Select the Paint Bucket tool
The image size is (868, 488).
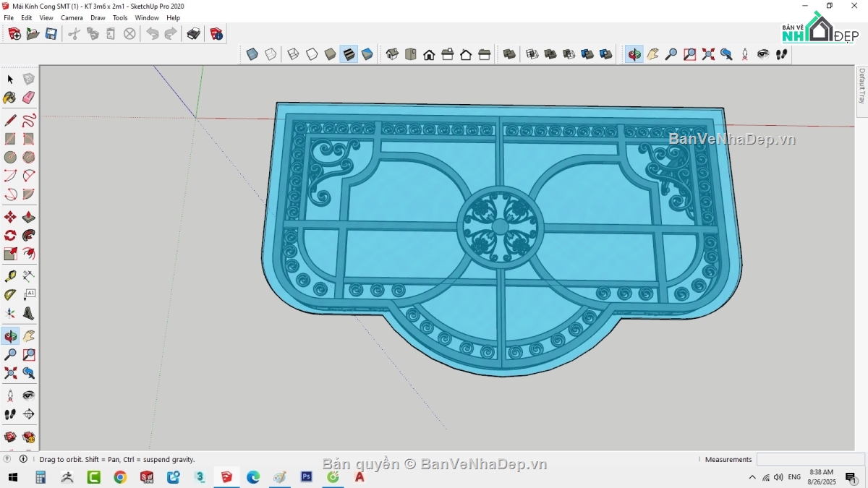tap(10, 98)
